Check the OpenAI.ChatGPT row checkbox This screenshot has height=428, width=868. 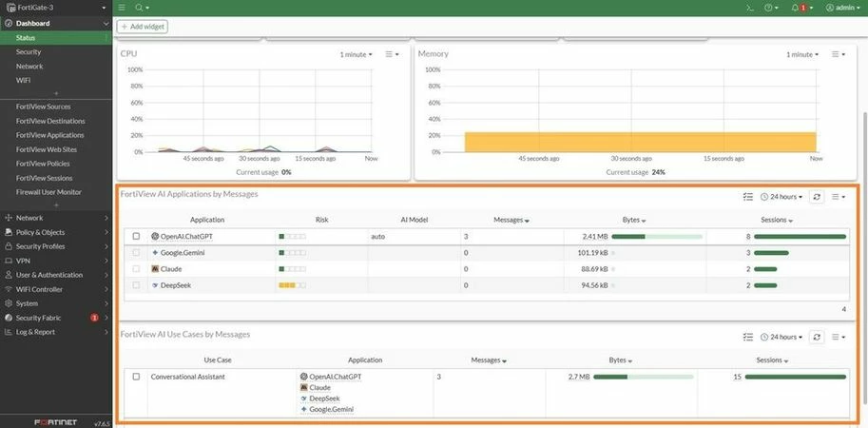(x=136, y=236)
